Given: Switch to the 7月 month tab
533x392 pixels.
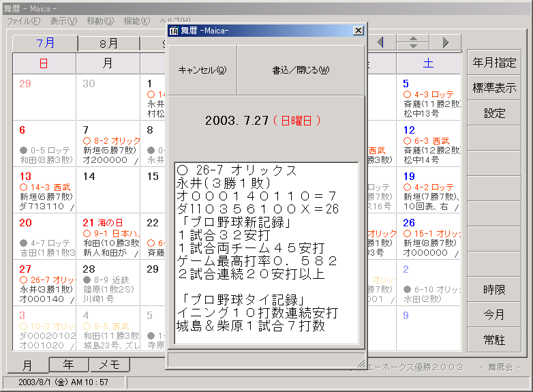Looking at the screenshot, I should point(46,44).
